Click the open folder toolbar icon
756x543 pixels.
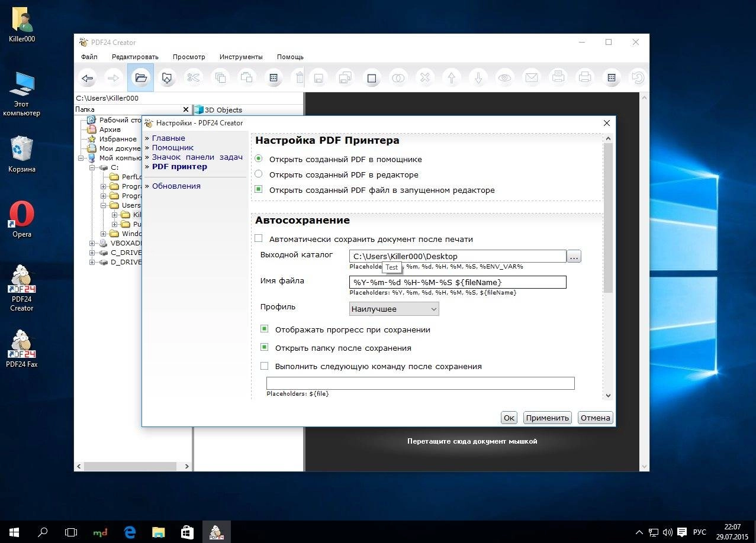[140, 77]
